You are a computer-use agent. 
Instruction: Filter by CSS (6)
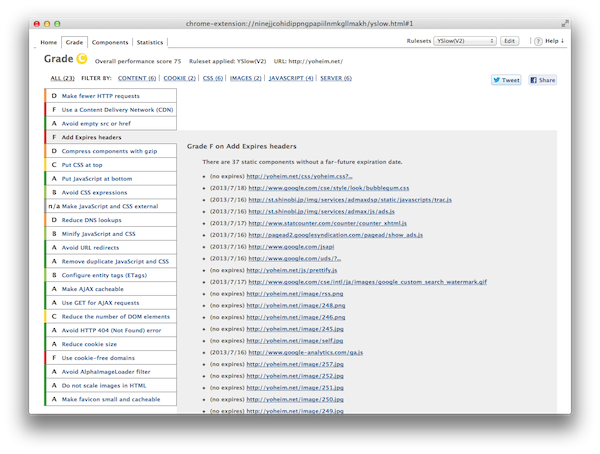213,78
